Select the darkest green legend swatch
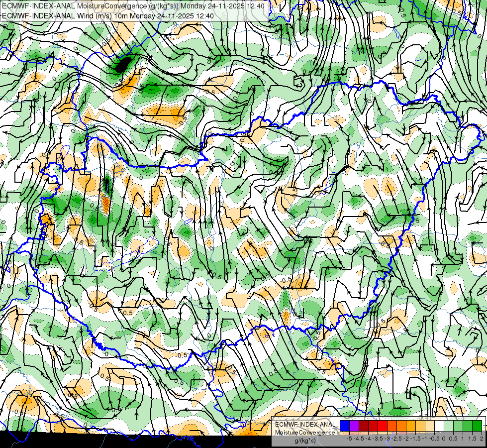This screenshot has width=487, height=448. 477,426
